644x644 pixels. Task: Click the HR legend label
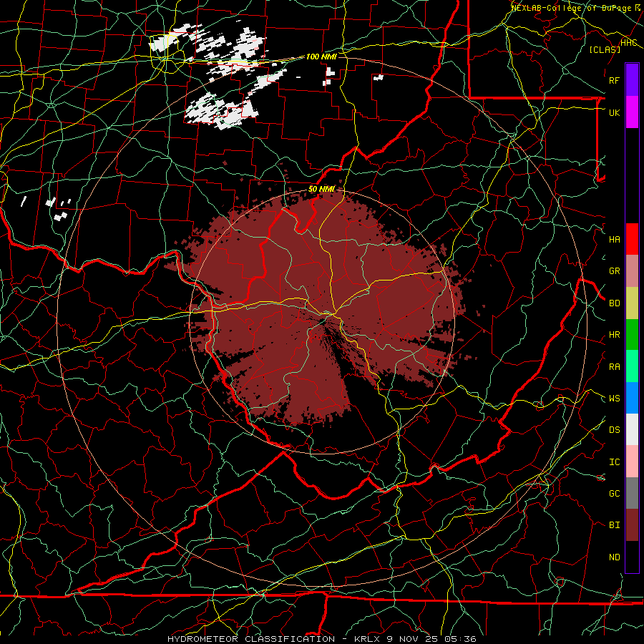[615, 335]
